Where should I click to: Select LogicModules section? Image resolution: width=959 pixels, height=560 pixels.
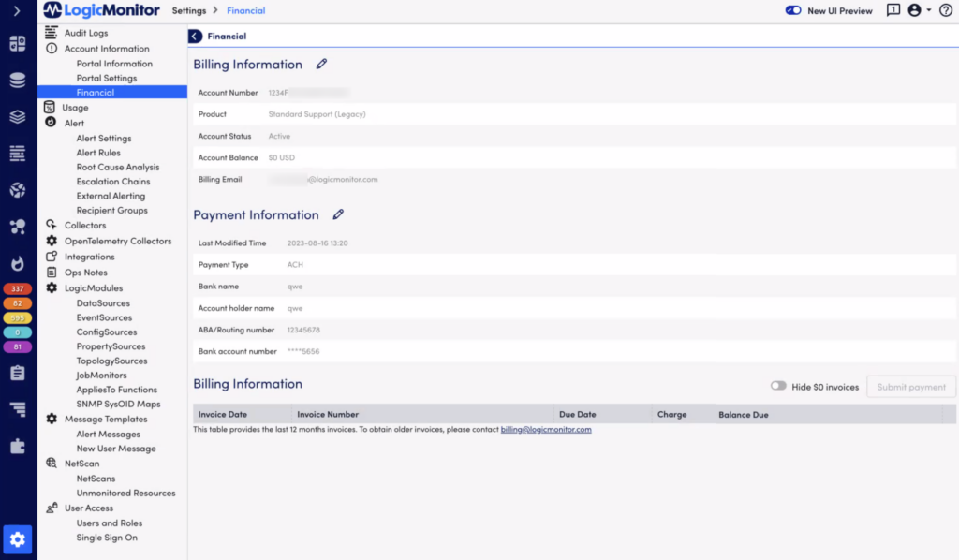(94, 287)
